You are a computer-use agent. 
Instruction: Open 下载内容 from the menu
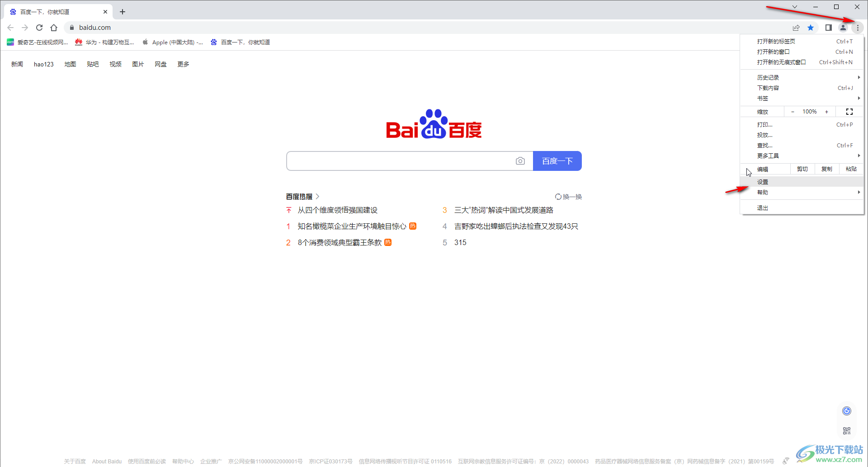[x=802, y=88]
